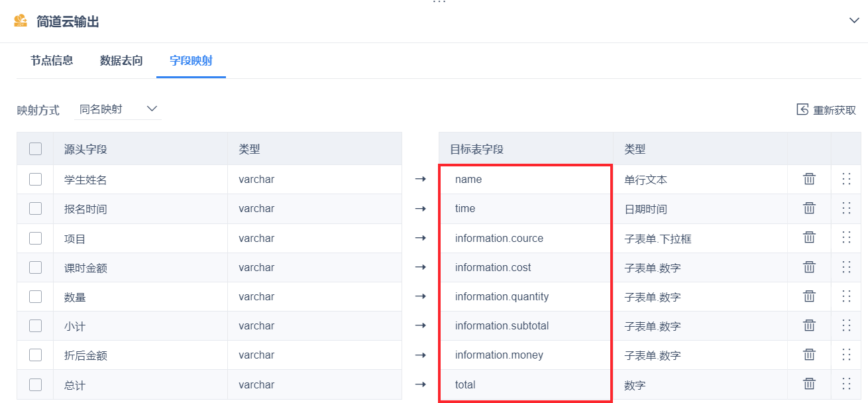Delete the time field mapping
The image size is (868, 403).
[x=809, y=208]
